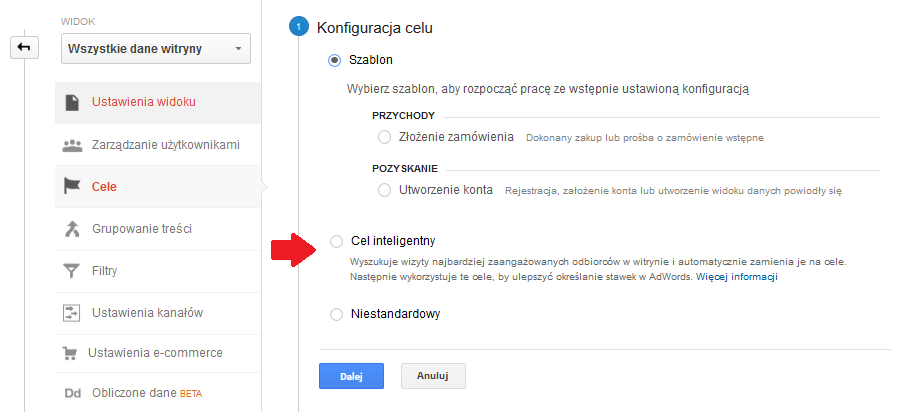Choose the Niestandardowy radio button
This screenshot has height=412, width=908.
point(335,315)
